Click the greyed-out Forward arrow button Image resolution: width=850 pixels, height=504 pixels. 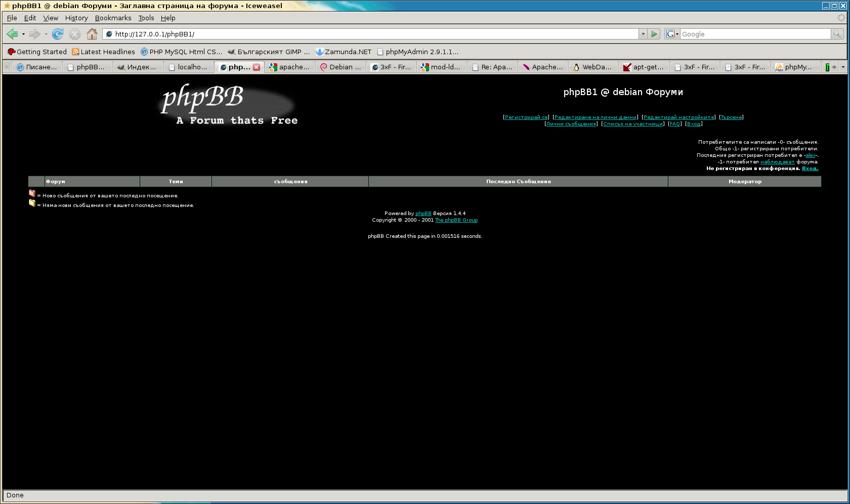[x=34, y=34]
